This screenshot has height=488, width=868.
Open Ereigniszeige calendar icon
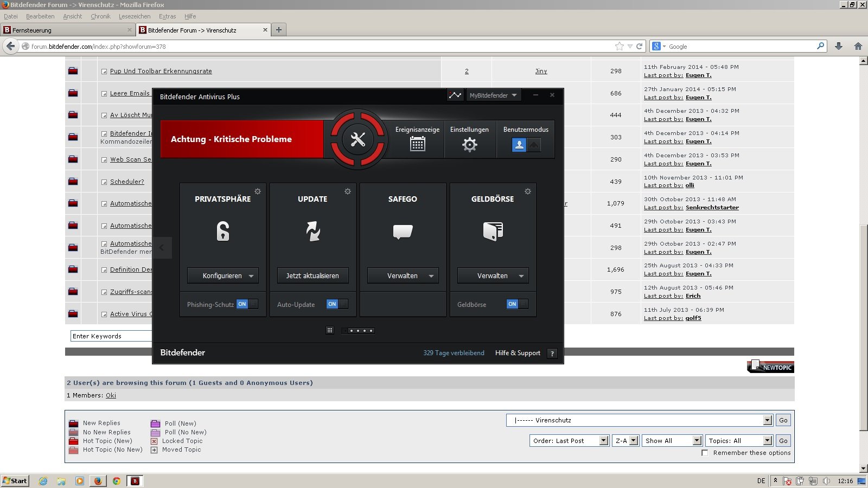point(417,144)
